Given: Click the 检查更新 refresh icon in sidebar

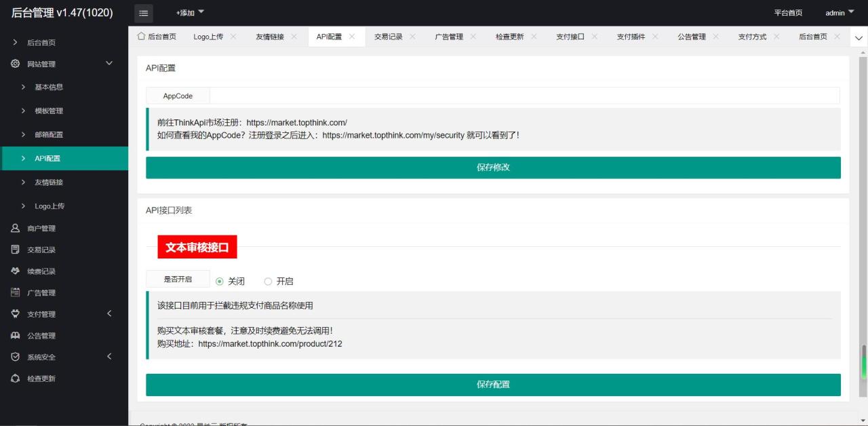Looking at the screenshot, I should tap(15, 379).
